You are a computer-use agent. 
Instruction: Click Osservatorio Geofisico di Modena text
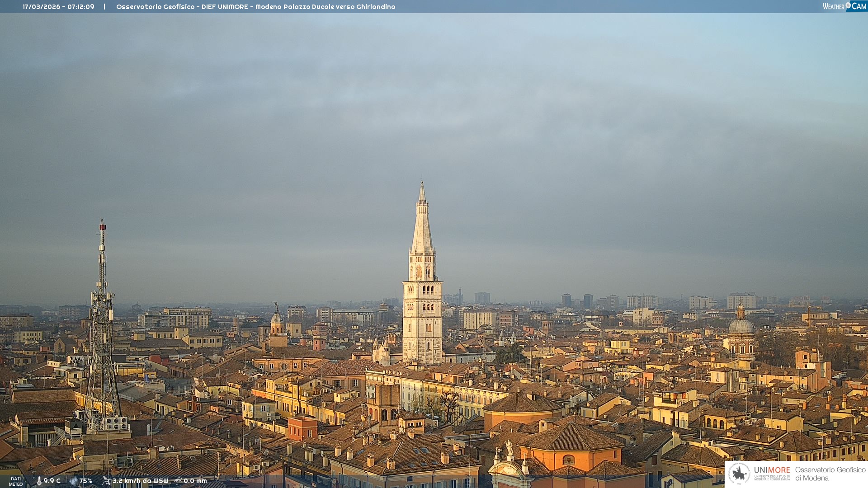(x=830, y=474)
